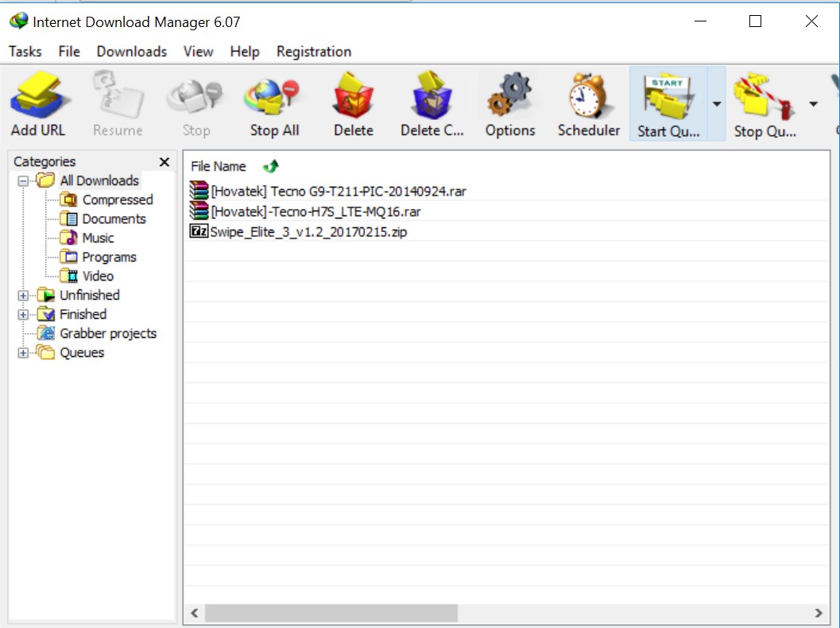
Task: Select the Compressed category
Action: tap(117, 200)
